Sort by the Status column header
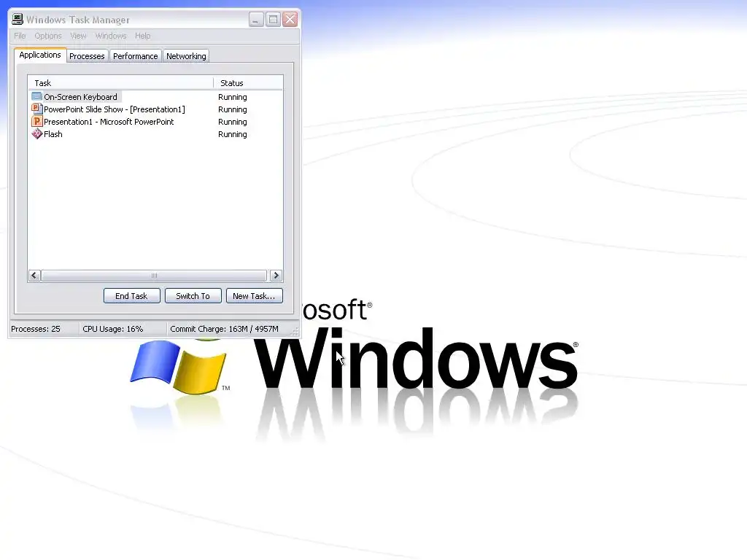Viewport: 747px width, 560px height. (248, 83)
